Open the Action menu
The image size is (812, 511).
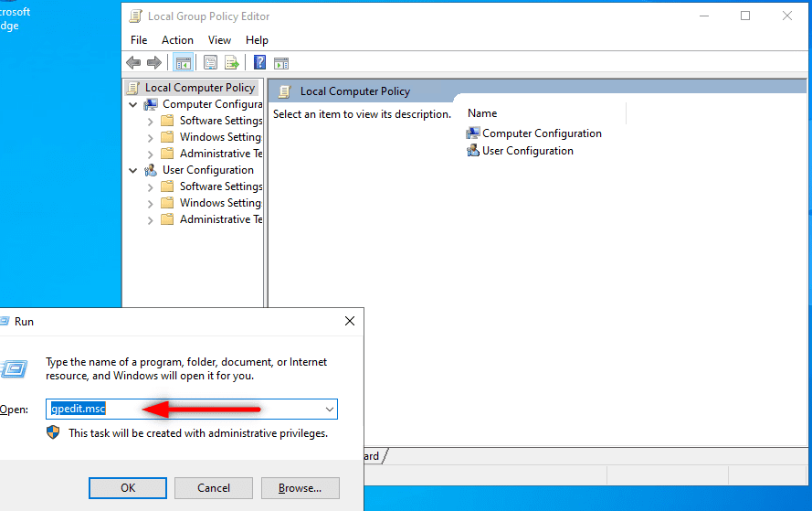click(177, 40)
